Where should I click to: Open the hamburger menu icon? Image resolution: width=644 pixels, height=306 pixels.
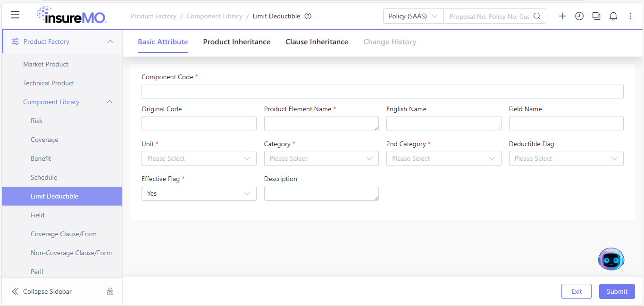[x=15, y=15]
